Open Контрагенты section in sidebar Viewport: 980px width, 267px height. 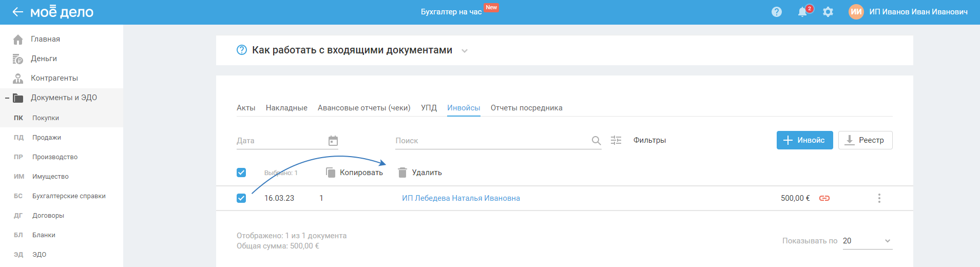pyautogui.click(x=54, y=78)
